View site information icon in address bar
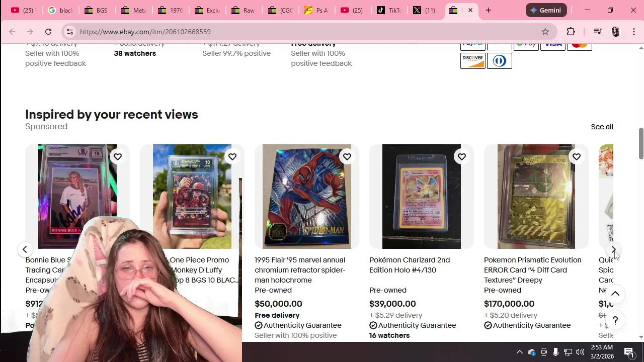644x362 pixels. point(70,32)
